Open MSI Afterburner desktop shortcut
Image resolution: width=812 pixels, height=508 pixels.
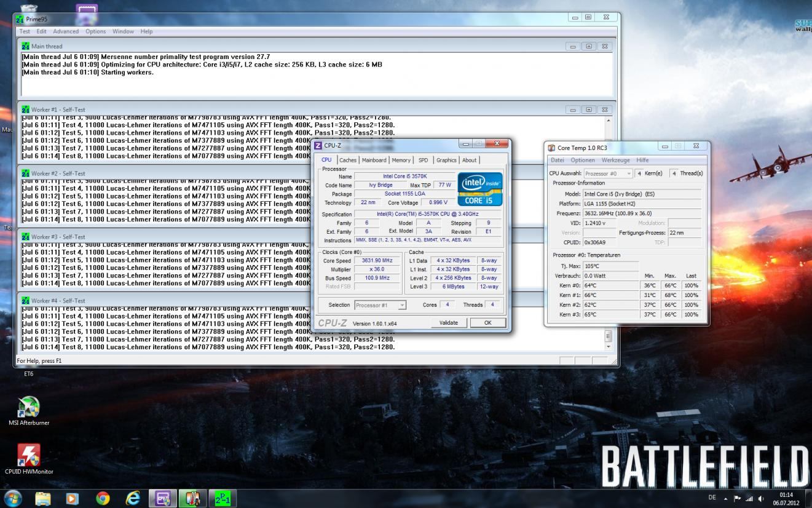[29, 406]
